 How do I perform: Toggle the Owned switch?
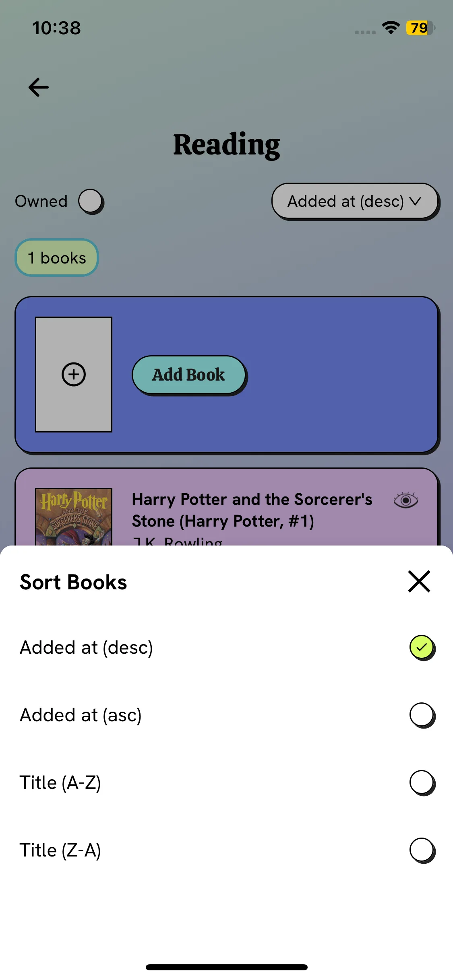pyautogui.click(x=91, y=201)
